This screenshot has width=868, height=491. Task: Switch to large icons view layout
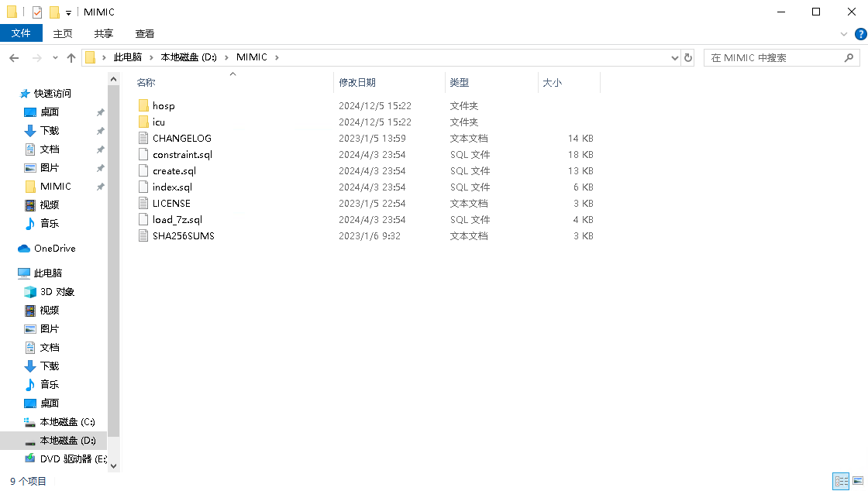pos(857,481)
